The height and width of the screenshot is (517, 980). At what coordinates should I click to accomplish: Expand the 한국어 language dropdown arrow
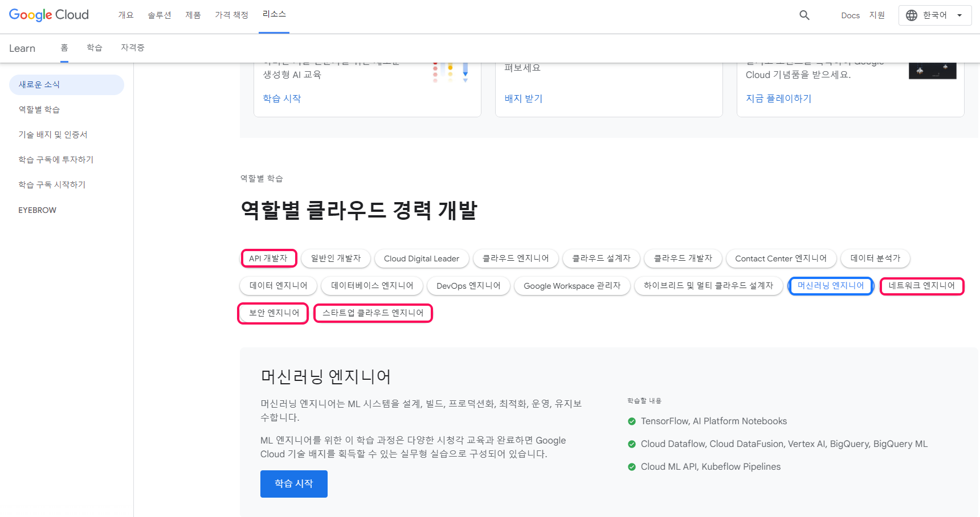click(x=959, y=15)
